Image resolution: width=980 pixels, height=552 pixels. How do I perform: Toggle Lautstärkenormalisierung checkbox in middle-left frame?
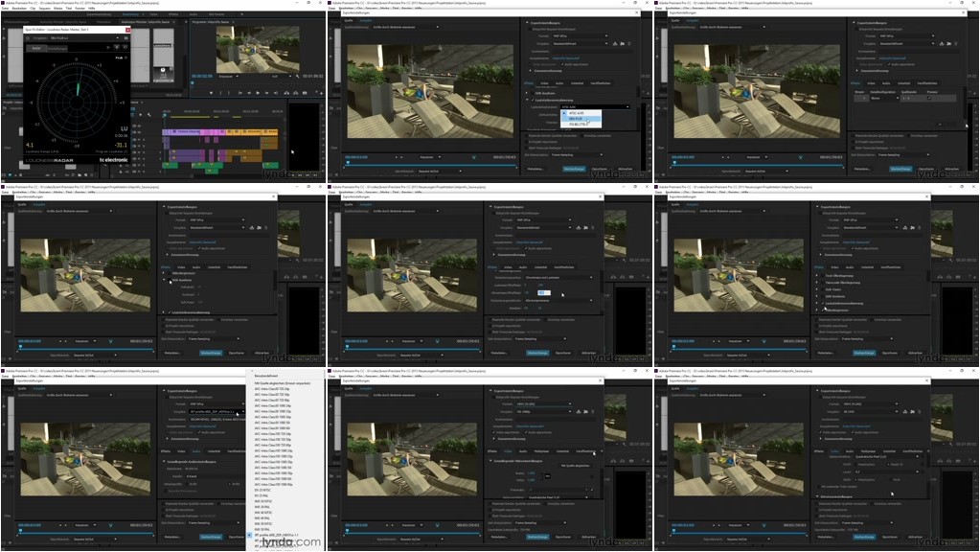(170, 312)
